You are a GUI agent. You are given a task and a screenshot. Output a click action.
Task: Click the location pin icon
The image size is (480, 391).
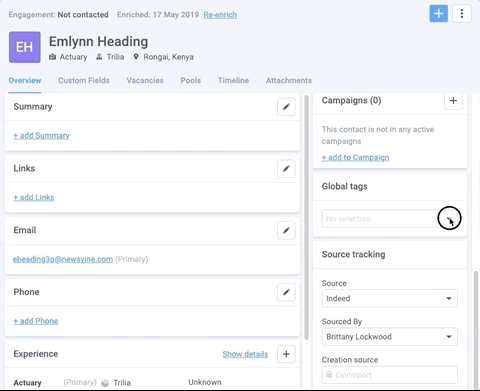point(136,57)
